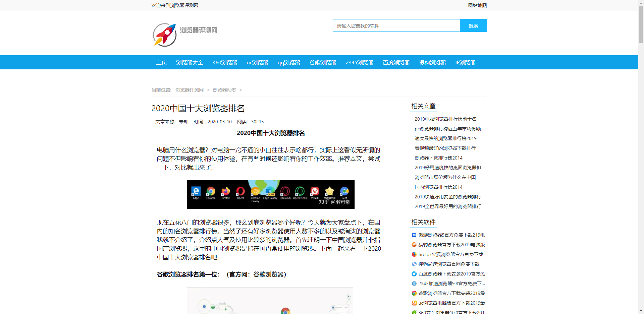Screen dimensions: 644x314
Task: Click the 时间: 2020-03-10 date text
Action: click(x=213, y=122)
